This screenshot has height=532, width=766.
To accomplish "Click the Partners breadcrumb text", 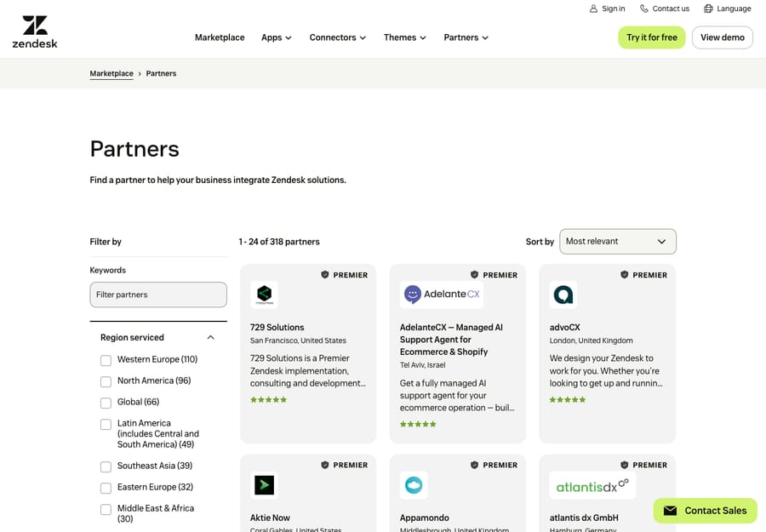I will pos(161,73).
